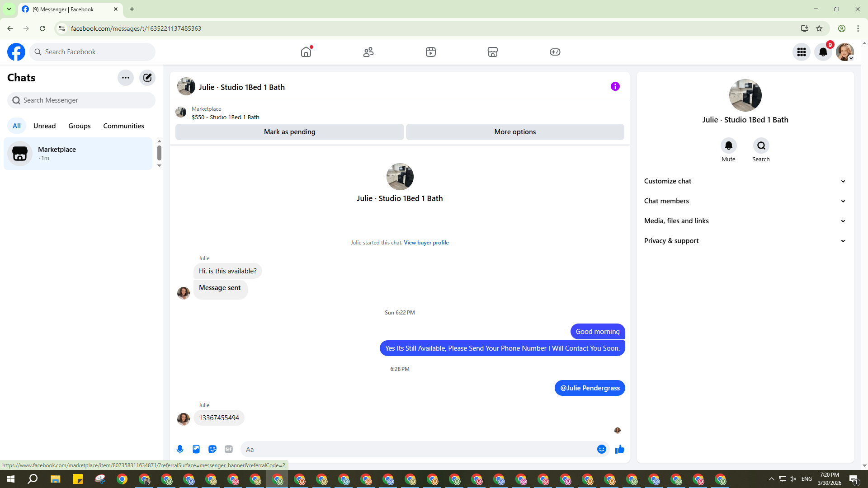Open the sticker picker icon
The width and height of the screenshot is (868, 488).
[x=212, y=449]
